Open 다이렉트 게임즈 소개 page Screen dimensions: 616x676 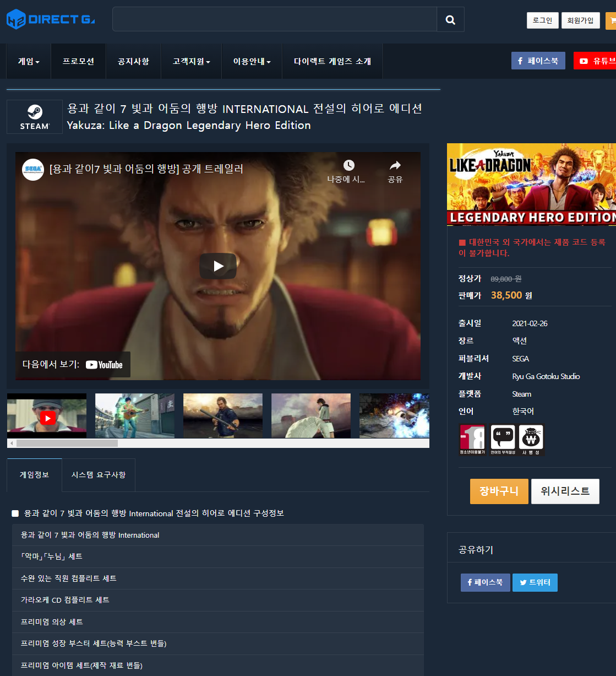click(x=332, y=61)
